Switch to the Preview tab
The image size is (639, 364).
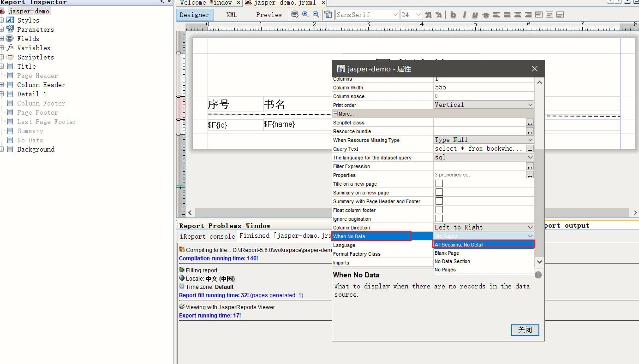(x=269, y=14)
